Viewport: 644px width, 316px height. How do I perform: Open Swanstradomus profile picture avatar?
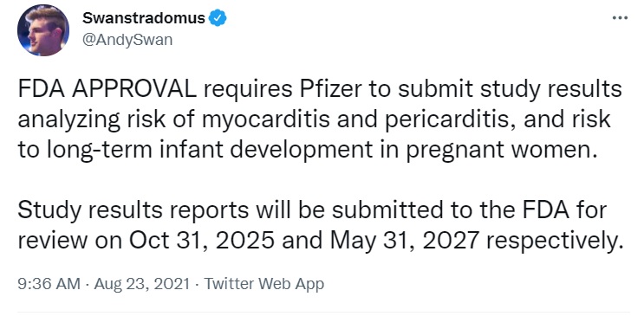[x=43, y=30]
